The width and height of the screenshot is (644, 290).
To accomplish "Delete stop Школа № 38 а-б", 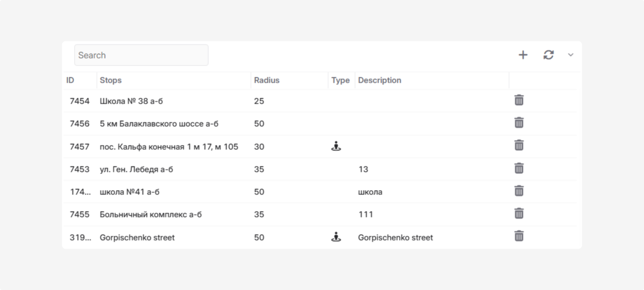I will click(x=519, y=100).
